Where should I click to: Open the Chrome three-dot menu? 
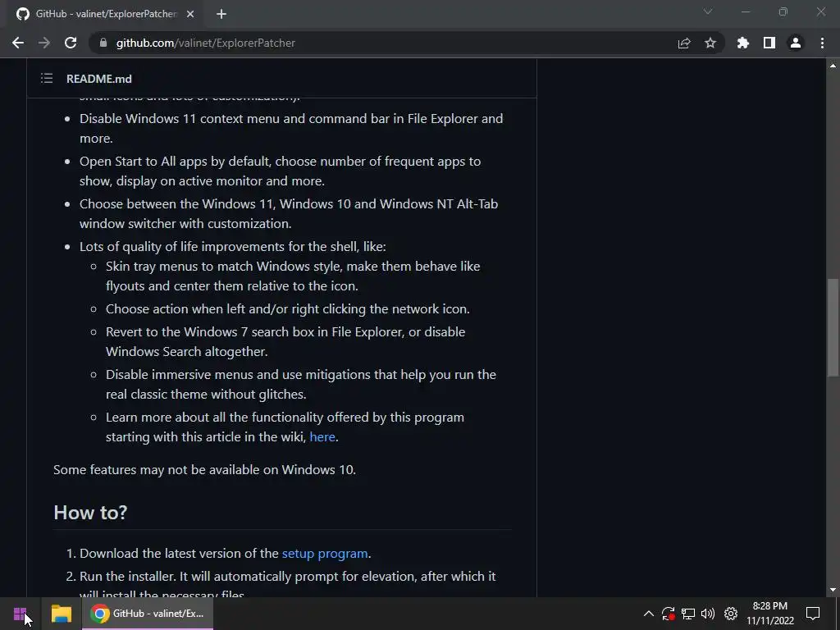[822, 43]
